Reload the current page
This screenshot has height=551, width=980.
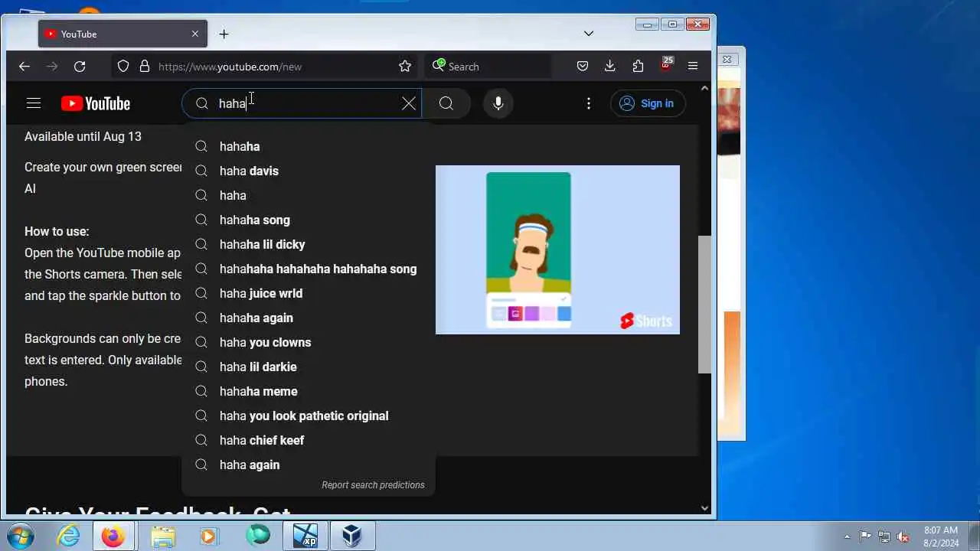tap(80, 67)
